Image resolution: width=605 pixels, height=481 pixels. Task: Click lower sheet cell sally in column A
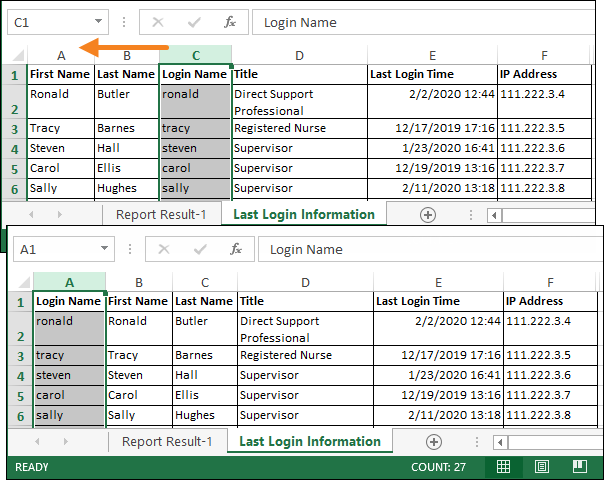pos(69,415)
